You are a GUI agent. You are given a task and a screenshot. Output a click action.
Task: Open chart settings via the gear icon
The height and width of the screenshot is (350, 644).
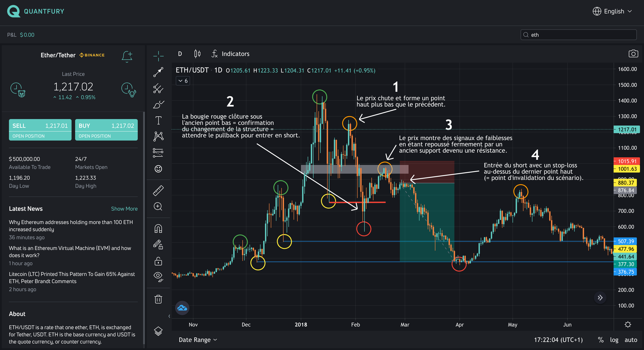pos(628,324)
